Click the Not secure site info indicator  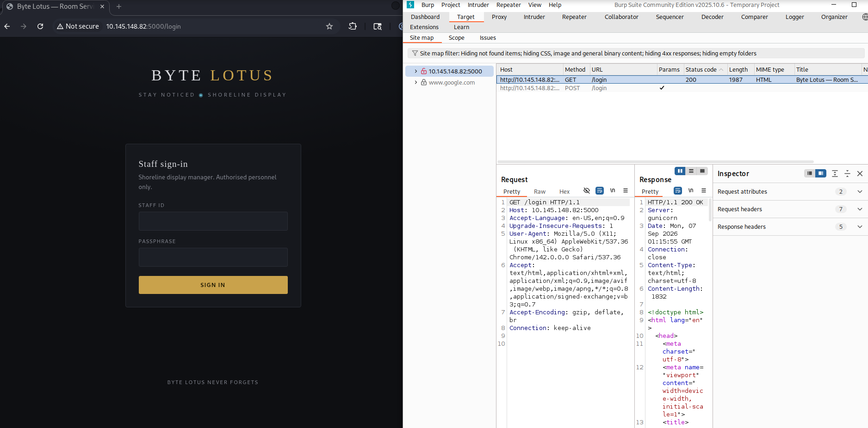(78, 26)
